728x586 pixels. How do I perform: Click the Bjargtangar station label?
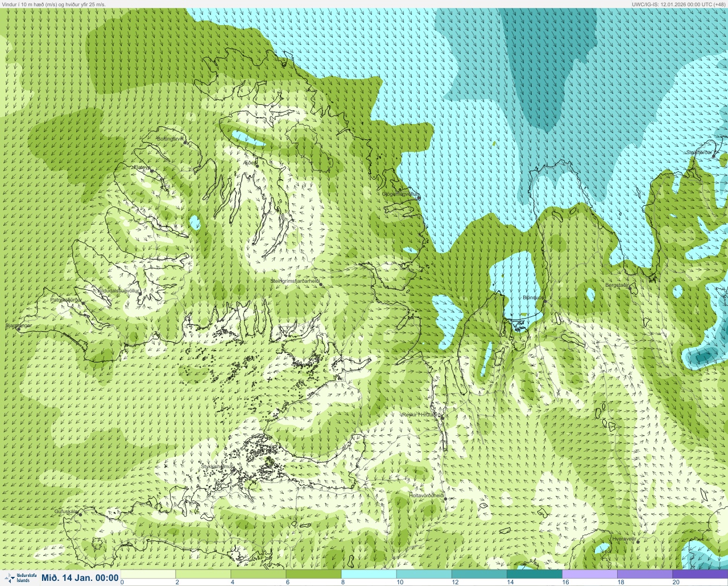tap(18, 326)
